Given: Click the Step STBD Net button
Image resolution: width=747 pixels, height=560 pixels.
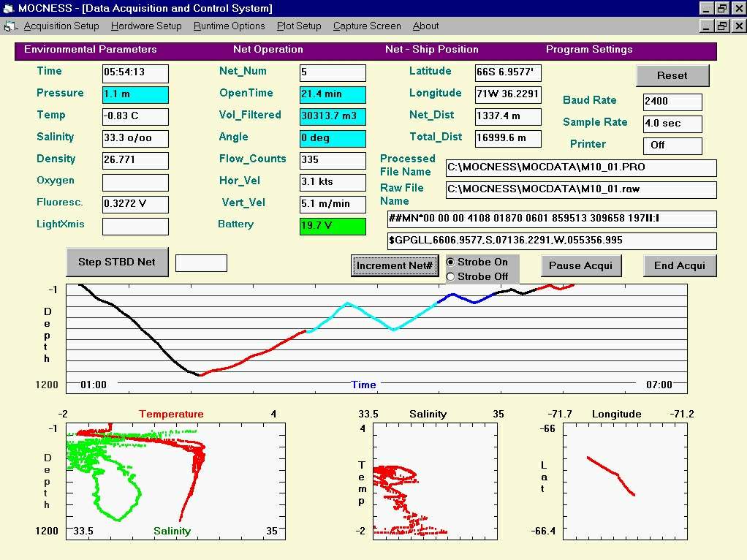Looking at the screenshot, I should (117, 262).
